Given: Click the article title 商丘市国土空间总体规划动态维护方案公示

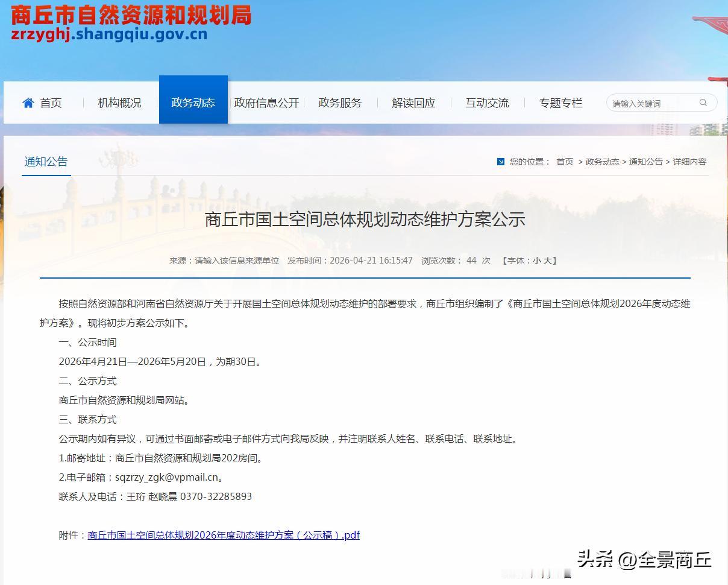Looking at the screenshot, I should (x=365, y=219).
